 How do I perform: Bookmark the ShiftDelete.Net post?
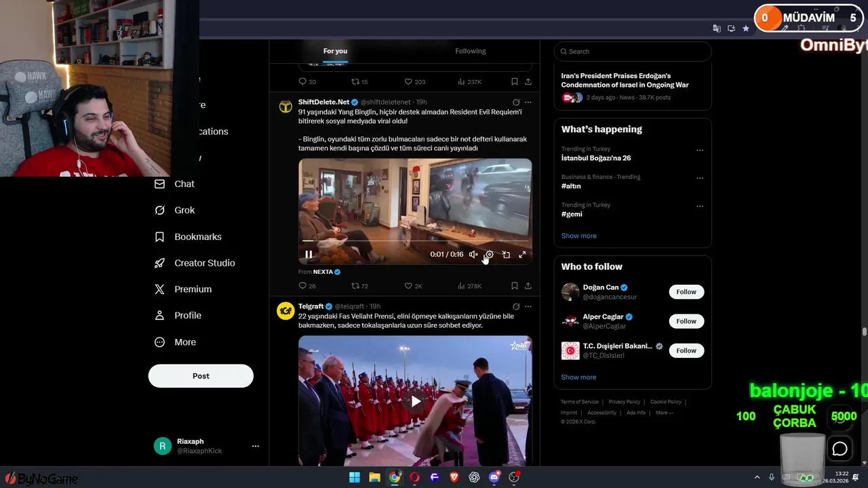515,286
